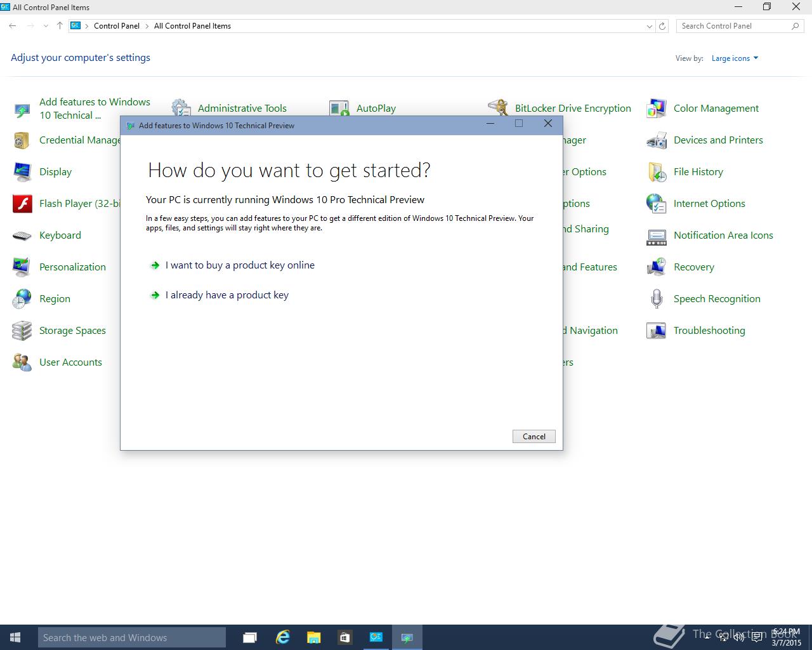Click the Region globe icon
The height and width of the screenshot is (650, 812).
click(22, 299)
